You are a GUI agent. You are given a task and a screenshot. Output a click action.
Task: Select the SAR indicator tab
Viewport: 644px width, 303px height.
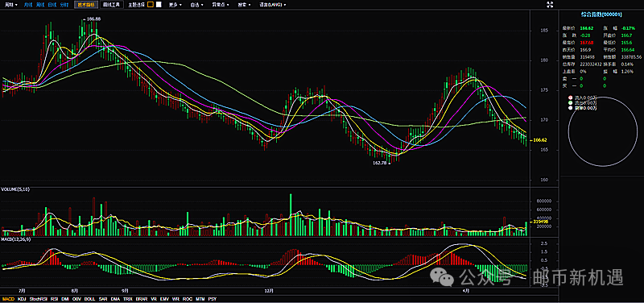point(103,299)
